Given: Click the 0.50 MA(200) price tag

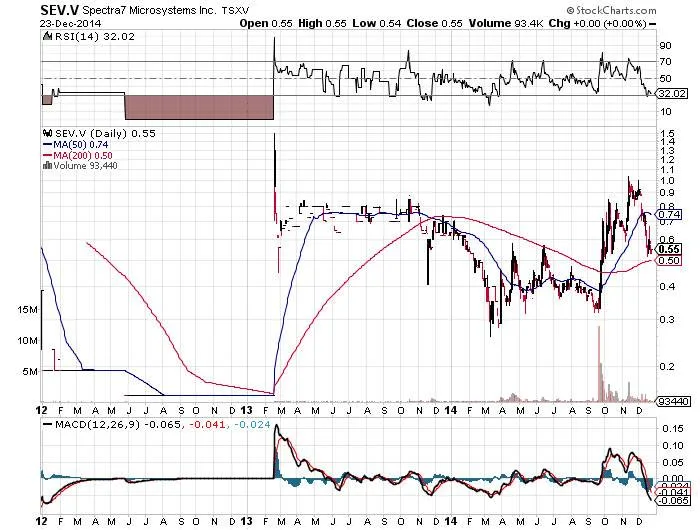Looking at the screenshot, I should (x=668, y=260).
